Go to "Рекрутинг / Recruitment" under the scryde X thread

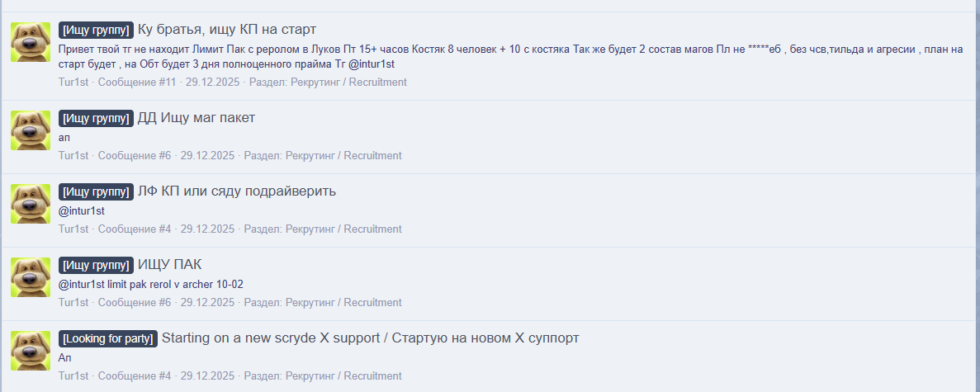tap(343, 376)
